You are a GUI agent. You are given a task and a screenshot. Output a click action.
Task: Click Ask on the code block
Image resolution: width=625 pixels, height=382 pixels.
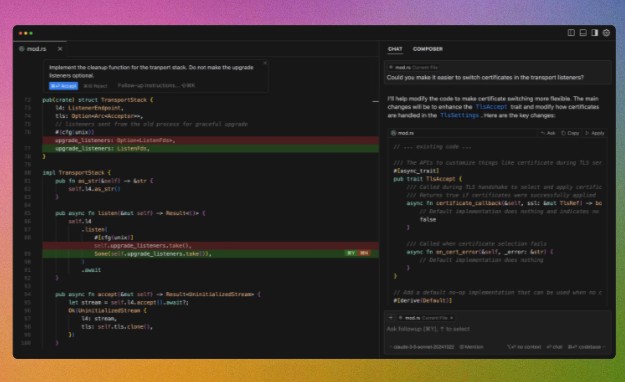(548, 133)
